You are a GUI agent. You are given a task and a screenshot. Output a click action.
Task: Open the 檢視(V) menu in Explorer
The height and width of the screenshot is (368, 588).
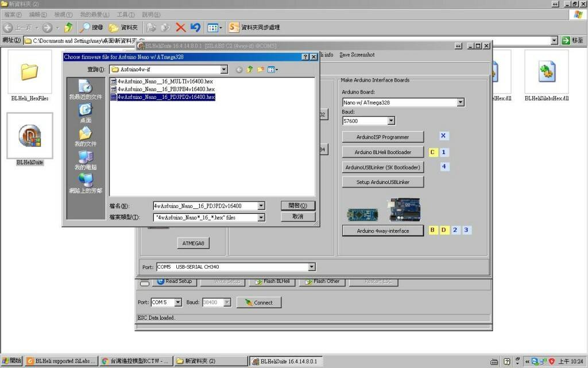point(63,14)
